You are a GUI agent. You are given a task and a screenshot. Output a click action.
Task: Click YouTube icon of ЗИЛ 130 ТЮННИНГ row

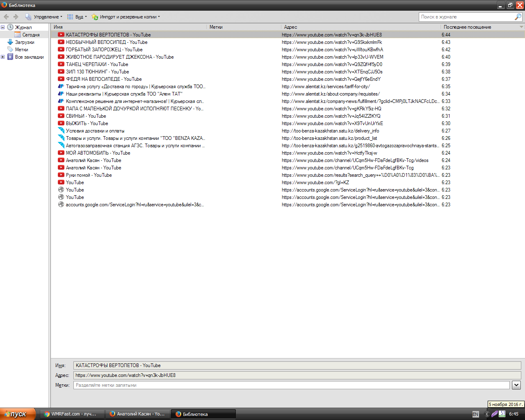tap(61, 72)
